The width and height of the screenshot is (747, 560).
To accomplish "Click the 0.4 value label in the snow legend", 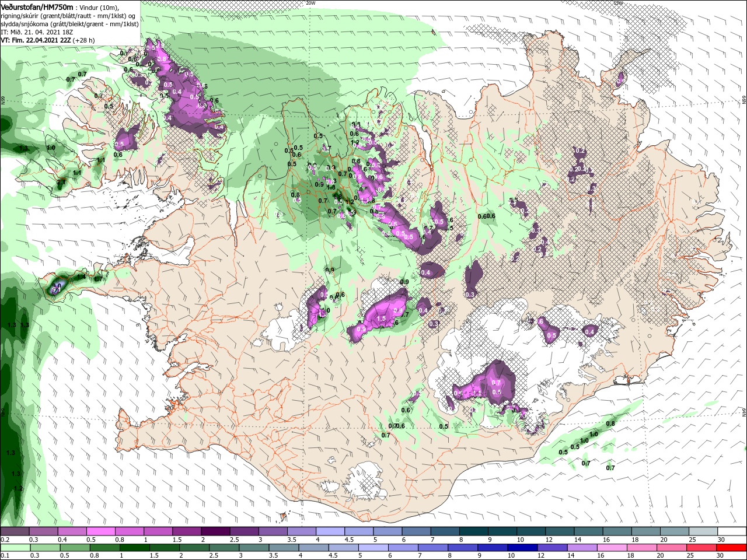I will click(x=62, y=540).
